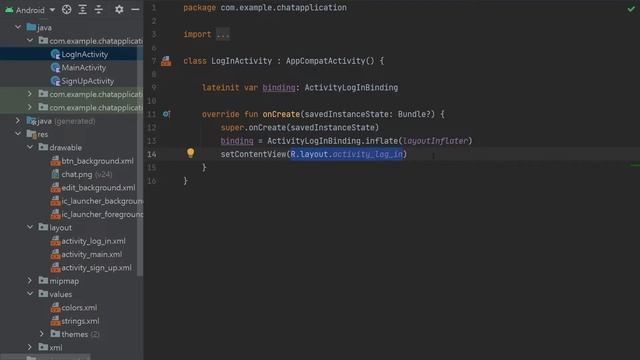Click the layout folder icon

43,227
